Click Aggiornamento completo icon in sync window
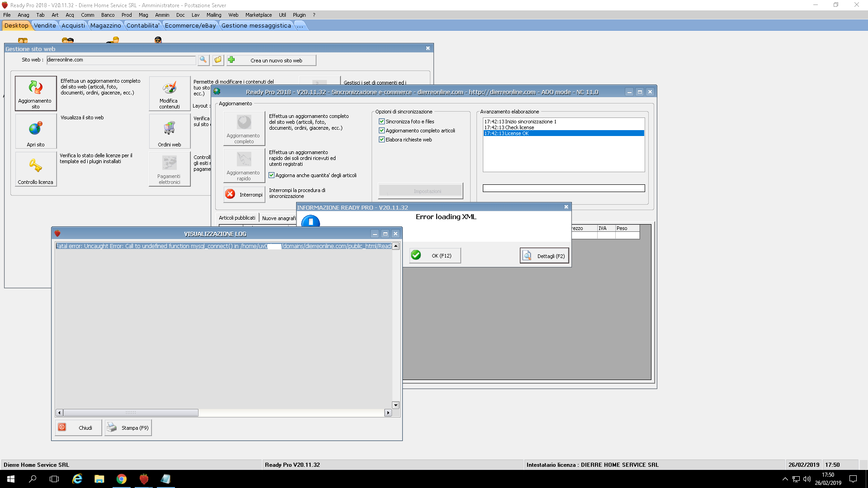868x488 pixels. tap(244, 128)
